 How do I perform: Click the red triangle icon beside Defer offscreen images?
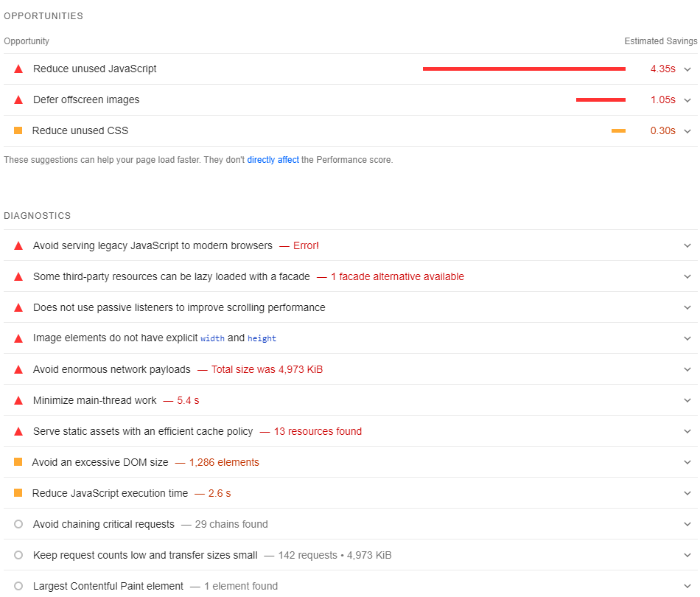pos(18,99)
